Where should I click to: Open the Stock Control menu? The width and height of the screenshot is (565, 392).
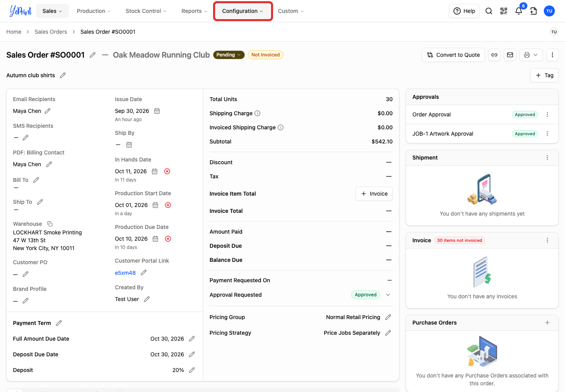click(x=146, y=11)
